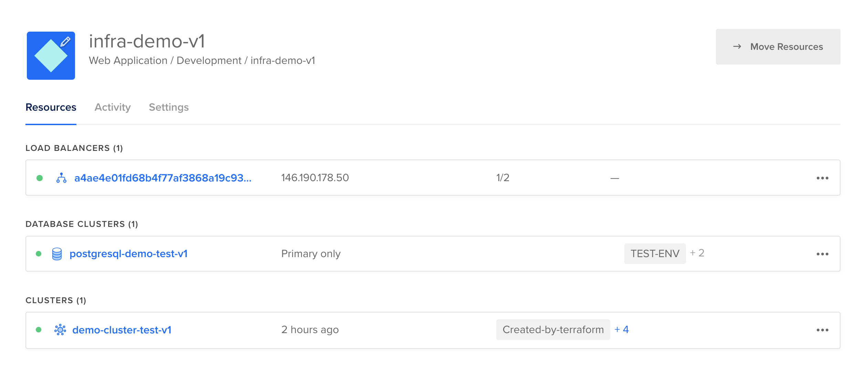
Task: Expand the +2 additional database tags
Action: (x=697, y=253)
